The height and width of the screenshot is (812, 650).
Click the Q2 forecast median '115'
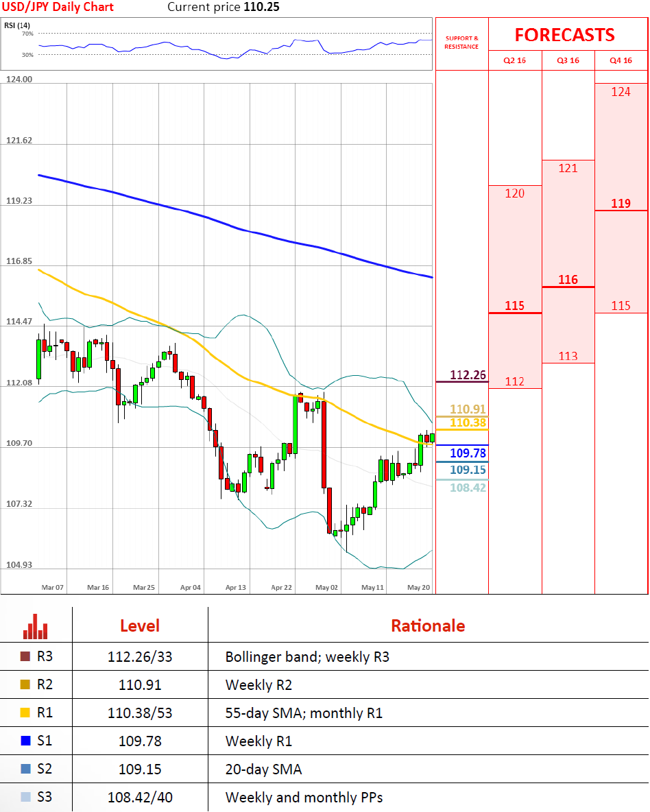tap(515, 306)
